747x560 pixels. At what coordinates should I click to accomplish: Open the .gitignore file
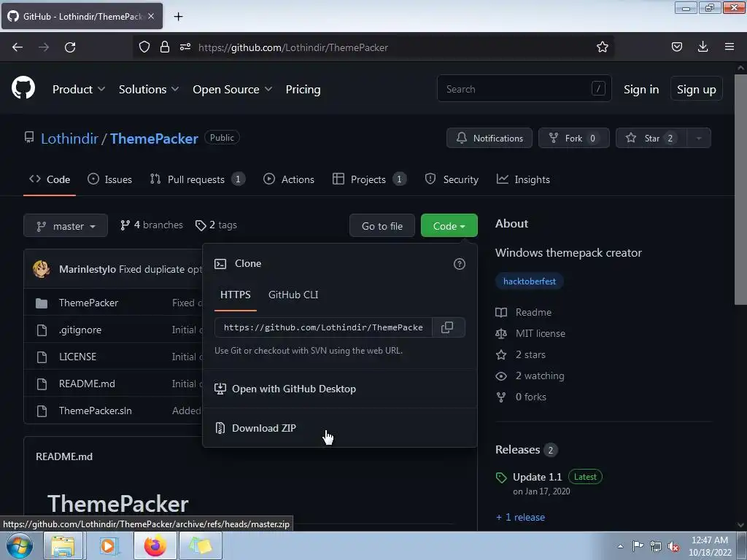[80, 330]
